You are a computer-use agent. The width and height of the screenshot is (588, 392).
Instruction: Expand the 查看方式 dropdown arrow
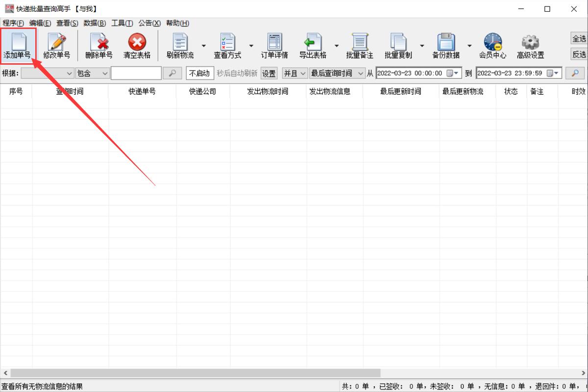(251, 46)
